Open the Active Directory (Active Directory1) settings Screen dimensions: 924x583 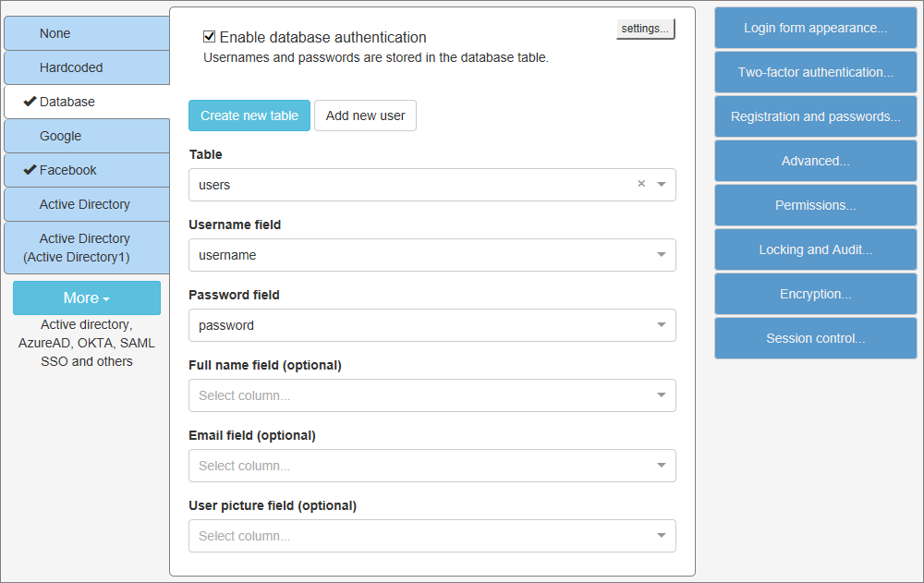click(x=86, y=248)
